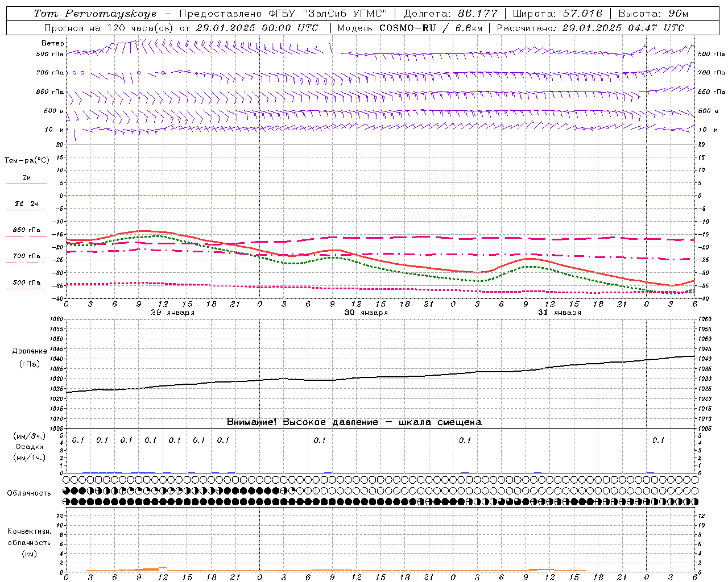Click the unit label '(мм/1ч.)'
This screenshot has width=728, height=582.
(x=29, y=458)
